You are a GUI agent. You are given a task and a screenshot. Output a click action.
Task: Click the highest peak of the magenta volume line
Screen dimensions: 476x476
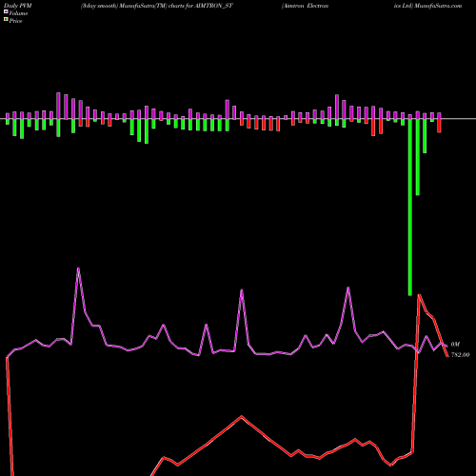pos(78,268)
